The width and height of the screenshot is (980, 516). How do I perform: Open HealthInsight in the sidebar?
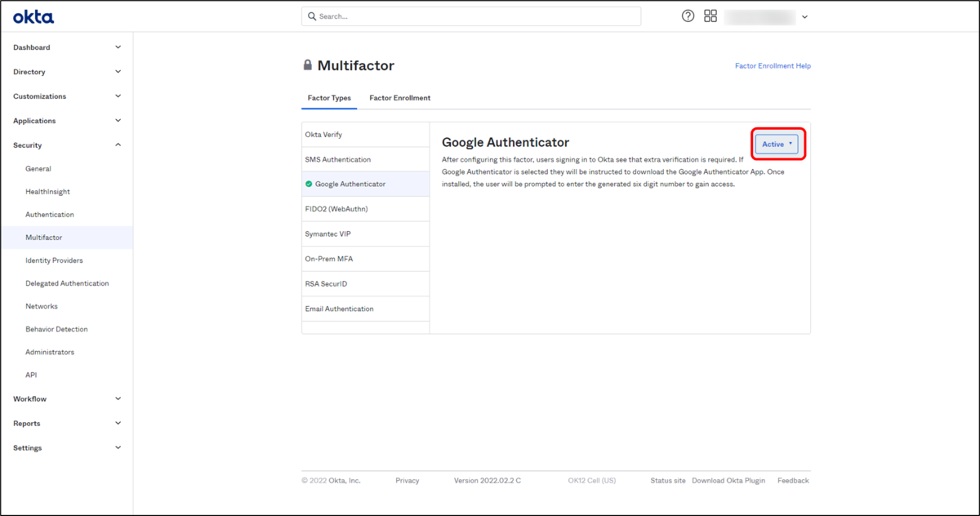[x=47, y=192]
